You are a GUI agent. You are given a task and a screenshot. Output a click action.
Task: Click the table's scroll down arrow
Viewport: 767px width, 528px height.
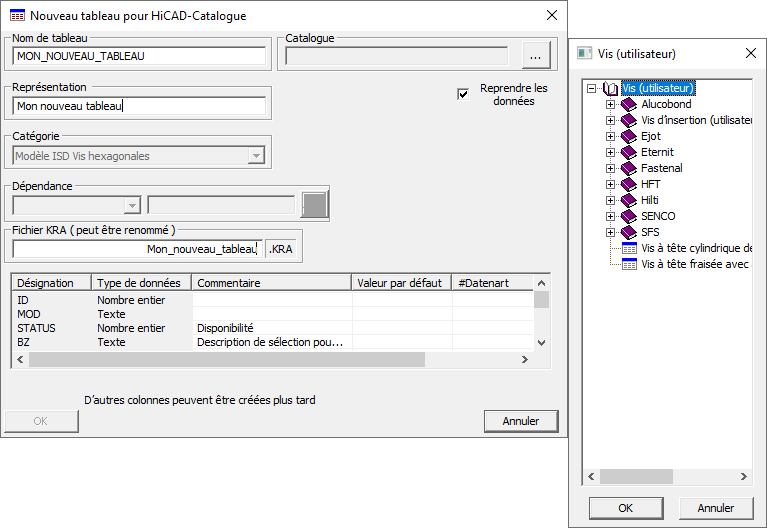point(541,343)
